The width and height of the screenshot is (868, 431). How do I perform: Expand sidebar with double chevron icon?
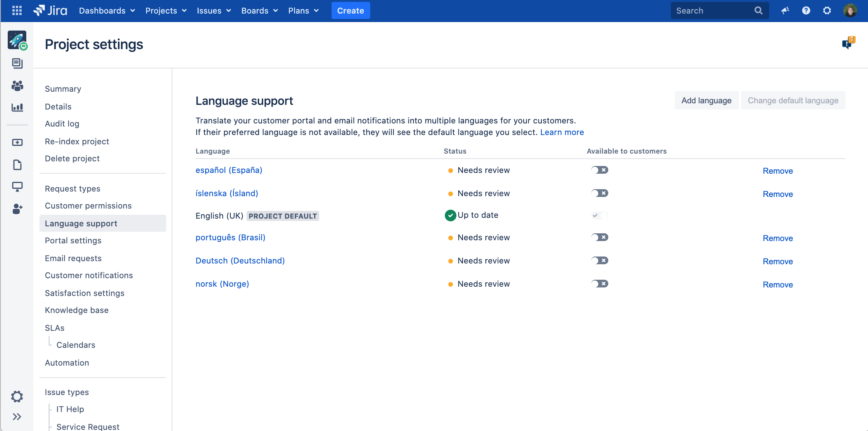pos(17,417)
